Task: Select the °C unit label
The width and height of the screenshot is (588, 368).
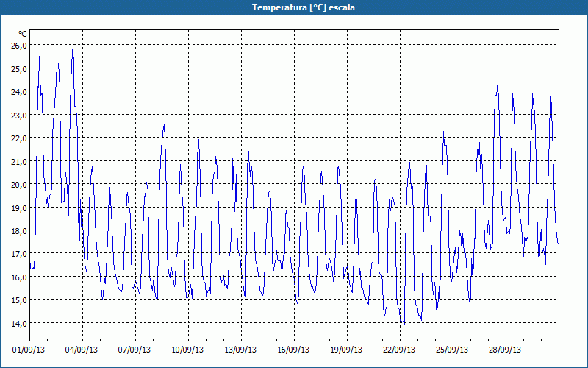Action: (23, 34)
